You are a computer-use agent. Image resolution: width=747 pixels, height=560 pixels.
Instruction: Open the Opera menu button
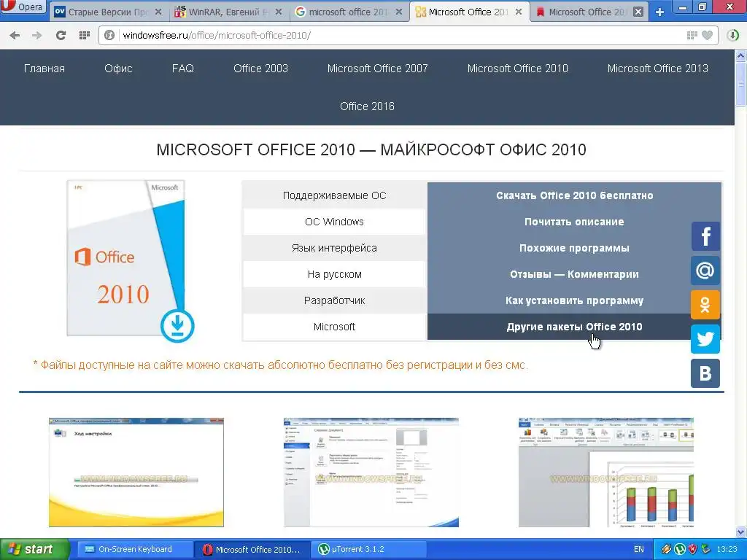(23, 7)
